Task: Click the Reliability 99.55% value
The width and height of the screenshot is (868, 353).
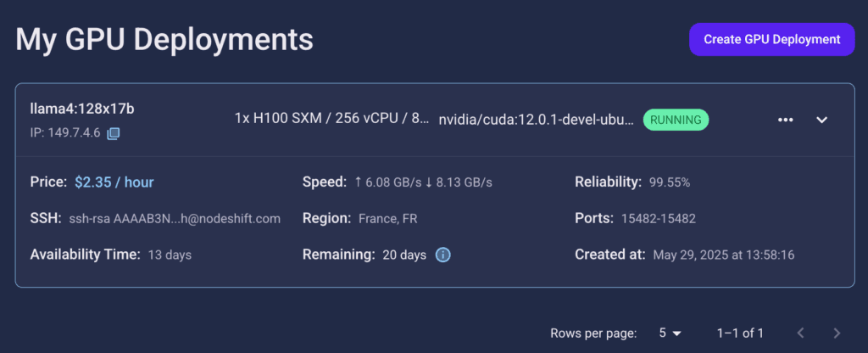Action: coord(670,182)
